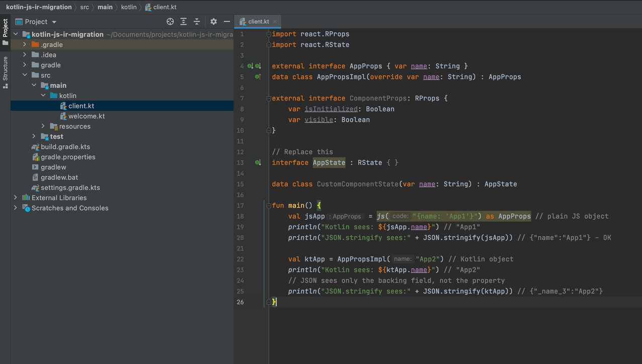Image resolution: width=642 pixels, height=364 pixels.
Task: Click the gutter implementation icon next to AppState
Action: coord(258,162)
